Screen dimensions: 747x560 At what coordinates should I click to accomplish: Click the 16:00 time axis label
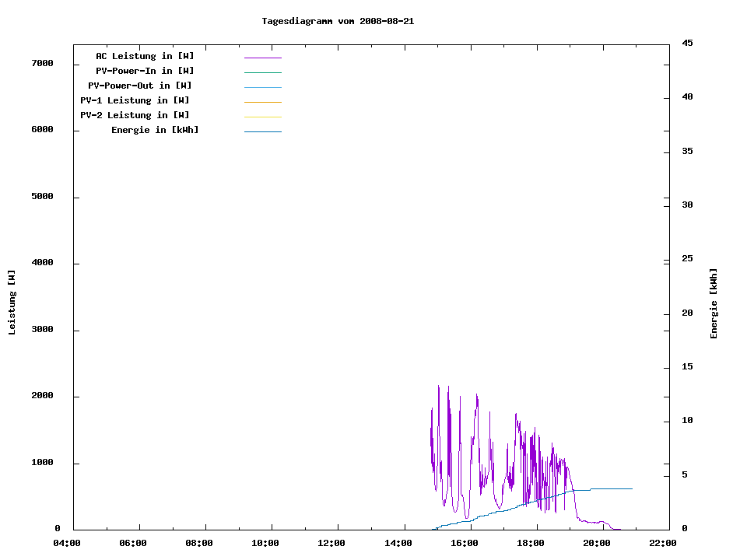pos(464,543)
